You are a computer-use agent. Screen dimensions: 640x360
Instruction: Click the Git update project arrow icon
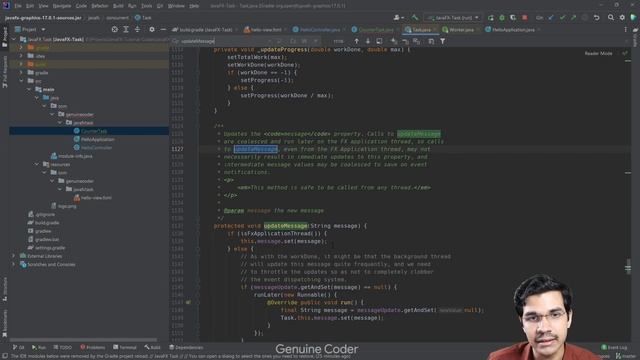click(551, 18)
